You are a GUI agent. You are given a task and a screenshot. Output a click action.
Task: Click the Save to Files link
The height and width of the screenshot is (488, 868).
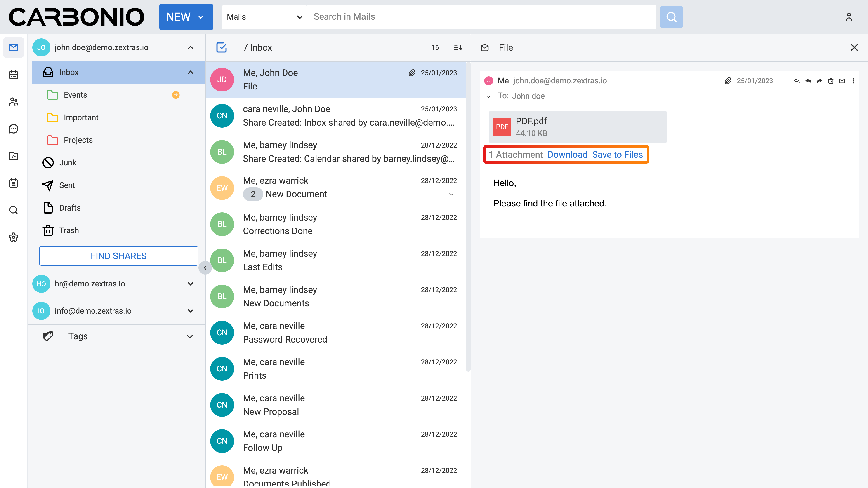[x=617, y=155]
